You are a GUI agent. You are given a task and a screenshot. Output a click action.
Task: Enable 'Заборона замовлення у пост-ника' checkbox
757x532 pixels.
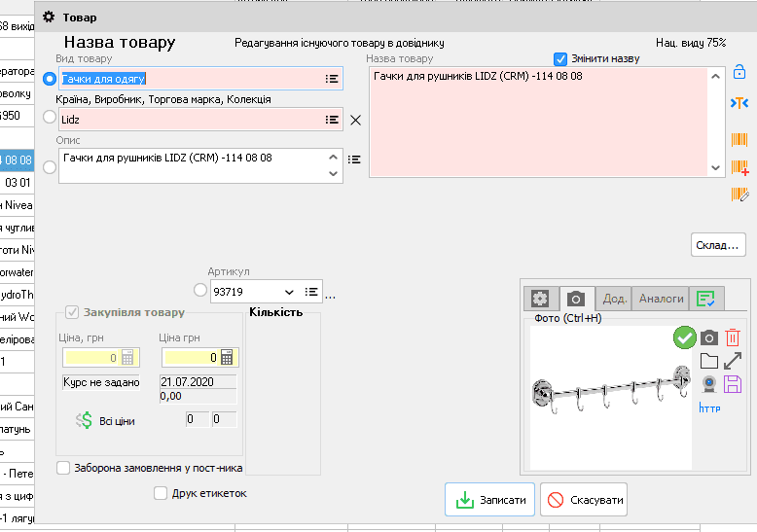coord(64,468)
